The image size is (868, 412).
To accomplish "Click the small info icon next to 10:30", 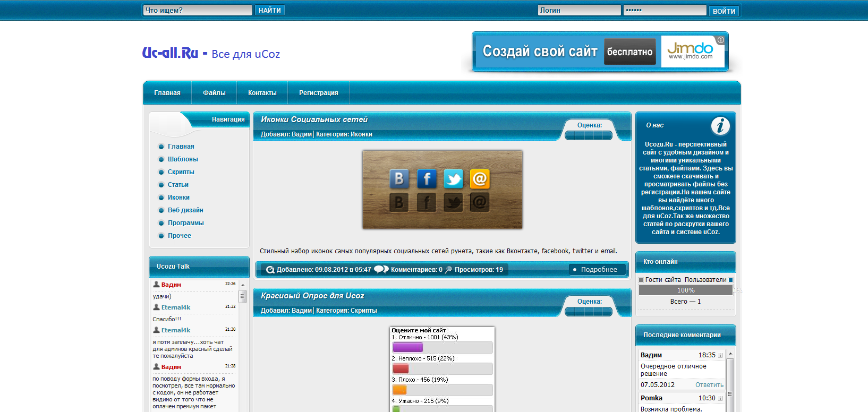I will (x=721, y=398).
